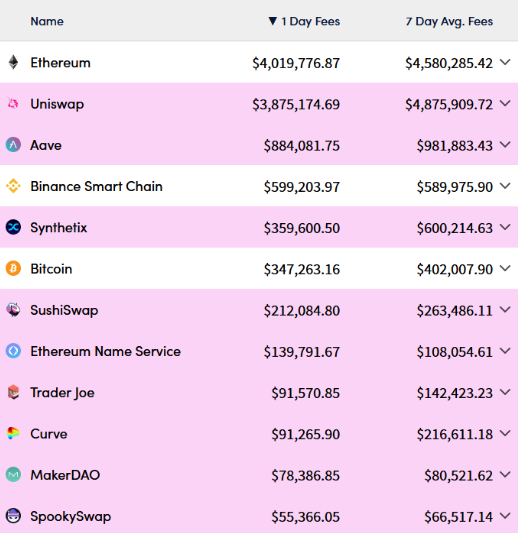518x533 pixels.
Task: Click the Aave ghost logo icon
Action: (x=13, y=145)
